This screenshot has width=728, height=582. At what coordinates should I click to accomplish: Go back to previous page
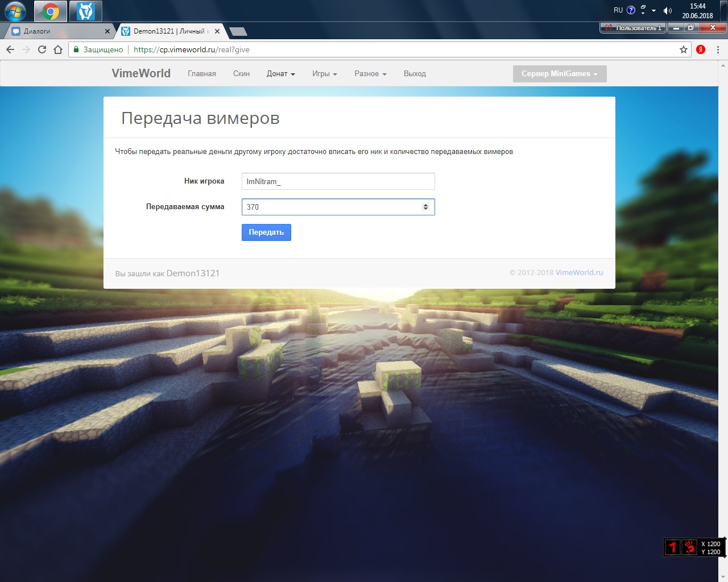pos(10,49)
